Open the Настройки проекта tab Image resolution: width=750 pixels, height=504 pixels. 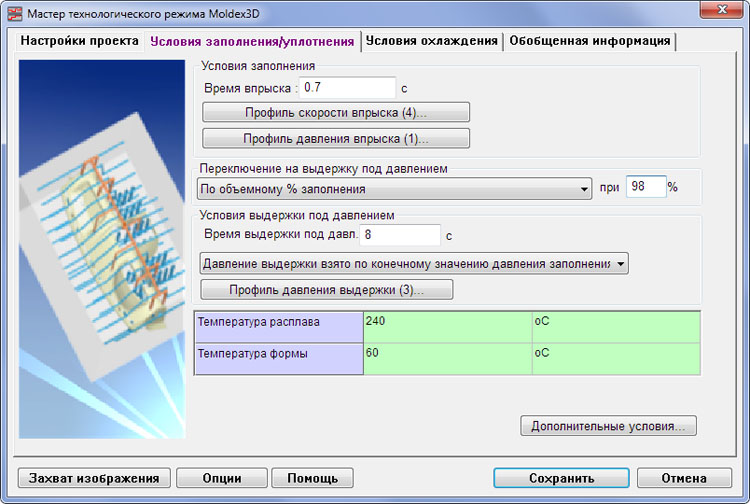click(x=79, y=41)
